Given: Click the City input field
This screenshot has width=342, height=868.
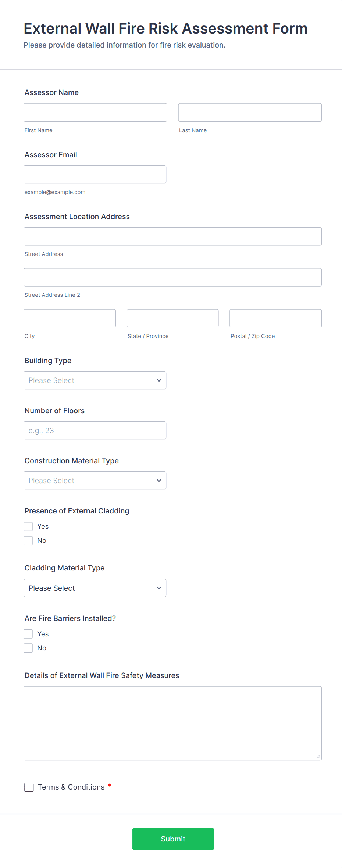Looking at the screenshot, I should tap(70, 318).
